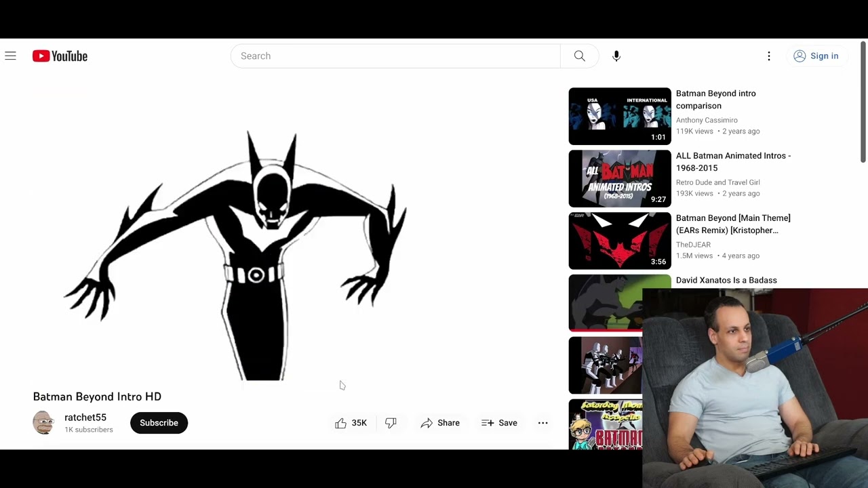
Task: Like the video with thumbs up
Action: coord(351,423)
